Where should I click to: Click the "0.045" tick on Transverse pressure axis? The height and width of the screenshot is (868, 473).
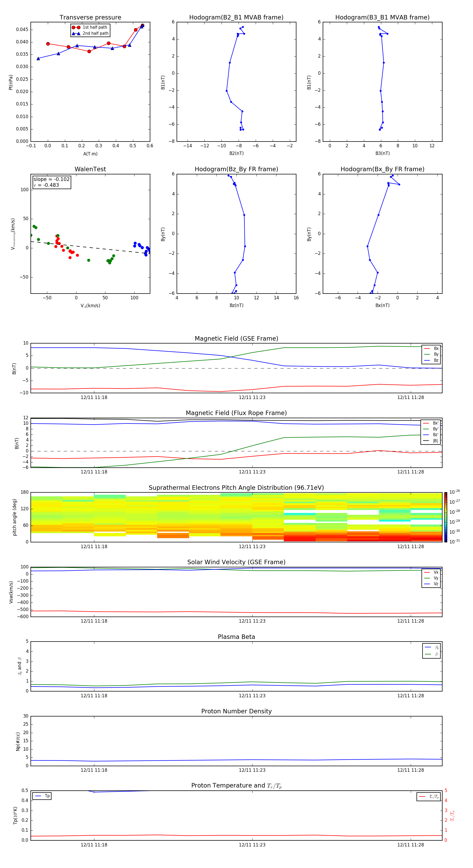[x=22, y=30]
